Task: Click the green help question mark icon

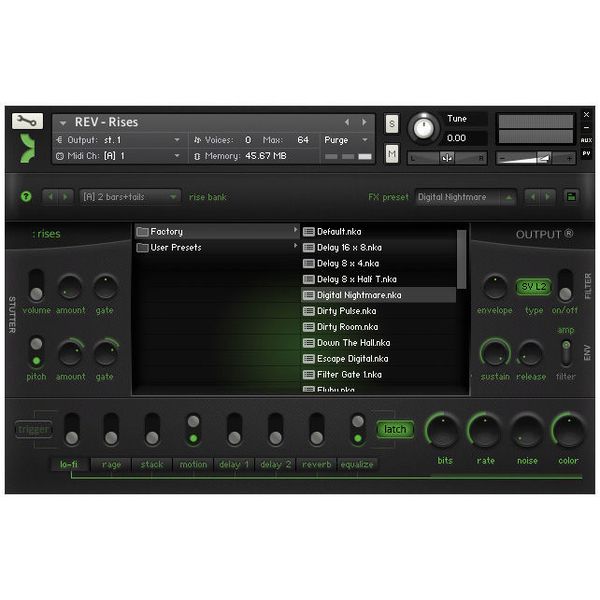Action: (x=26, y=197)
